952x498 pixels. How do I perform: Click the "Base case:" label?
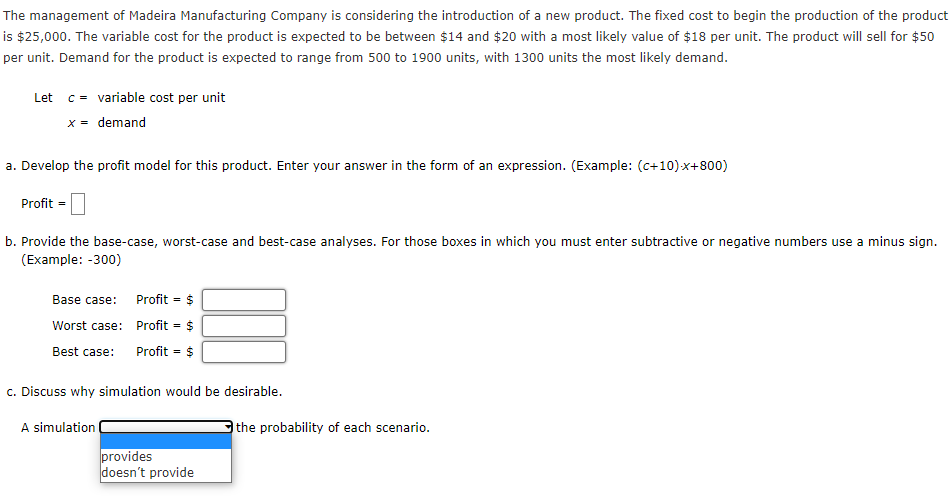84,300
